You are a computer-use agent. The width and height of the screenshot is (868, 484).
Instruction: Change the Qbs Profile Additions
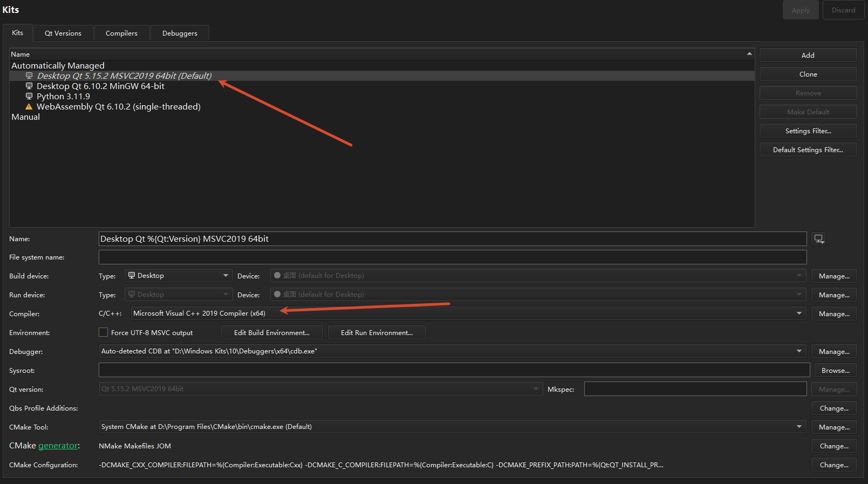pyautogui.click(x=834, y=408)
